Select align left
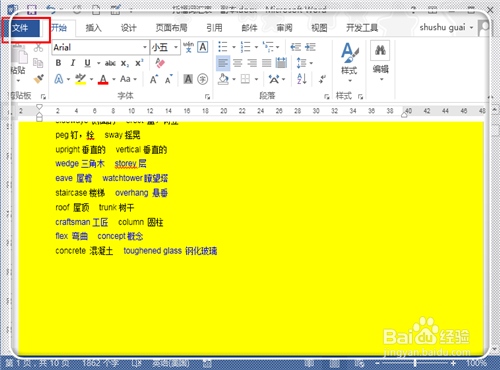 tap(223, 63)
